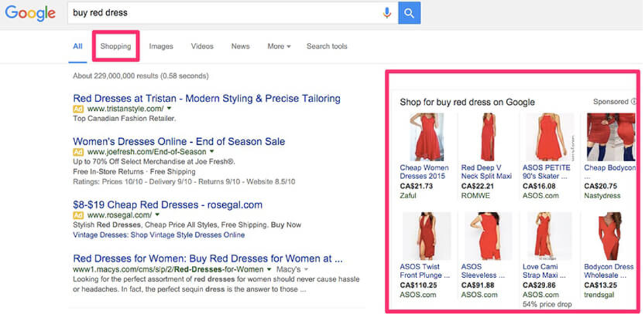
Task: Click the blue magnifying glass search button
Action: (409, 13)
